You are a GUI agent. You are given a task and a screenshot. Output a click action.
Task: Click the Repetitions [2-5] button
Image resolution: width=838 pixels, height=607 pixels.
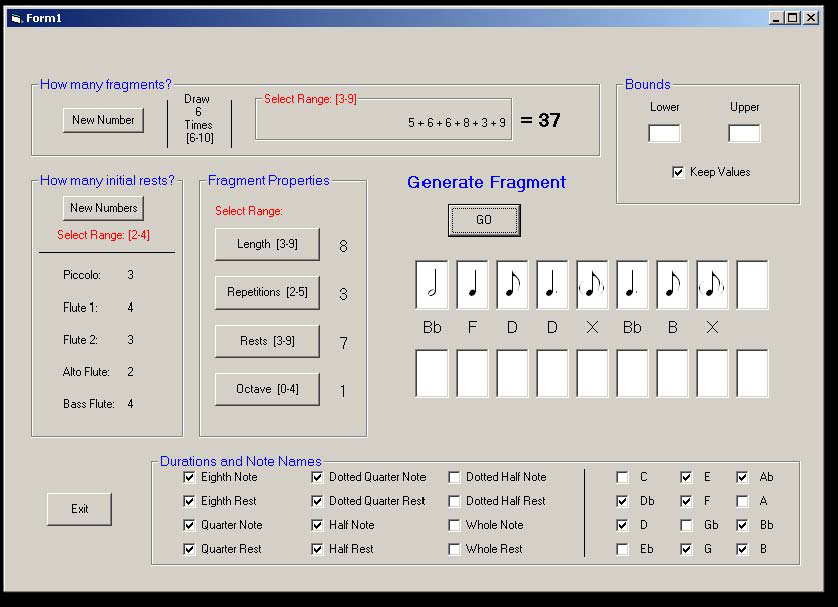tap(267, 292)
